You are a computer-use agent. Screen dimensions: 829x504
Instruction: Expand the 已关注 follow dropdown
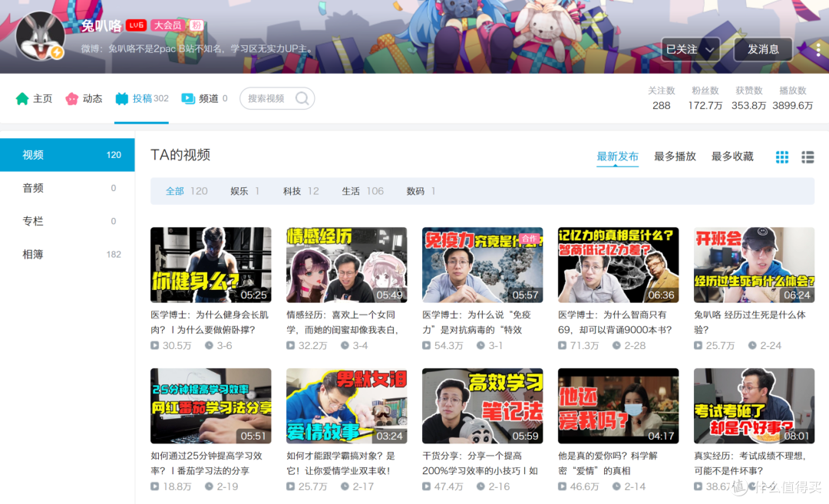pyautogui.click(x=690, y=49)
